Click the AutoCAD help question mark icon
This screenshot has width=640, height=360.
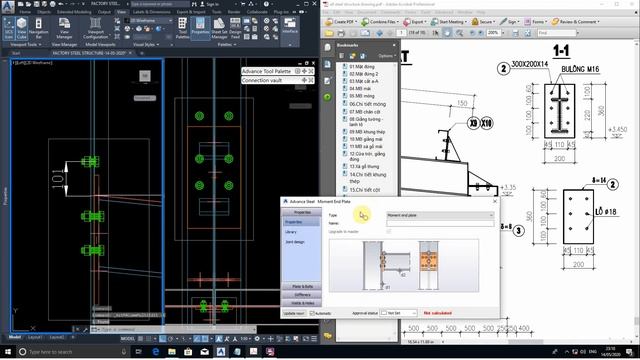(x=266, y=4)
